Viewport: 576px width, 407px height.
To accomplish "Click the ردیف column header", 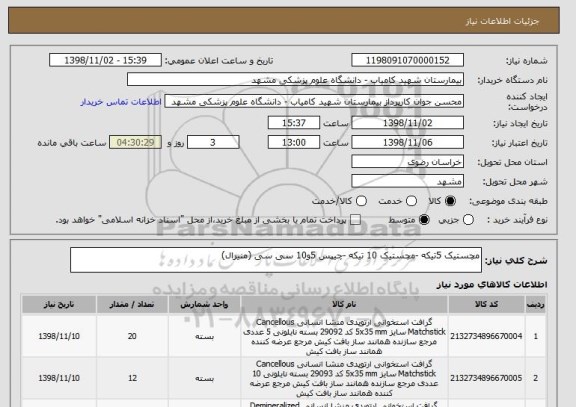I will pyautogui.click(x=535, y=305).
